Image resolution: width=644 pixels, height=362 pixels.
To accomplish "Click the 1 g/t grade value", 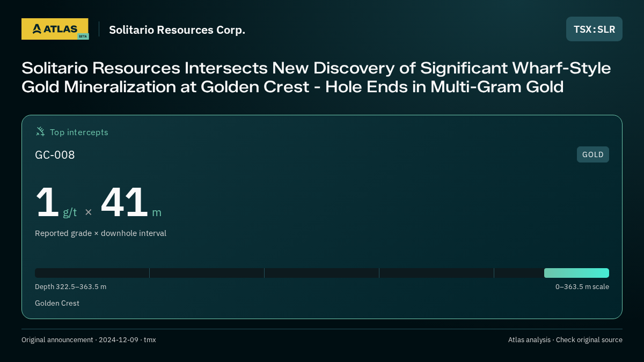I will [56, 203].
